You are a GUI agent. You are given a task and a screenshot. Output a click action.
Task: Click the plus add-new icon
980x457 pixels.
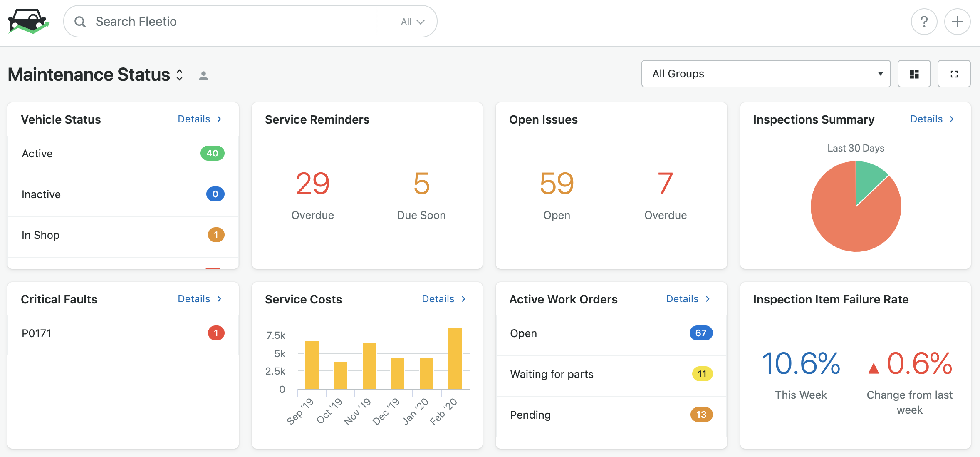click(957, 22)
